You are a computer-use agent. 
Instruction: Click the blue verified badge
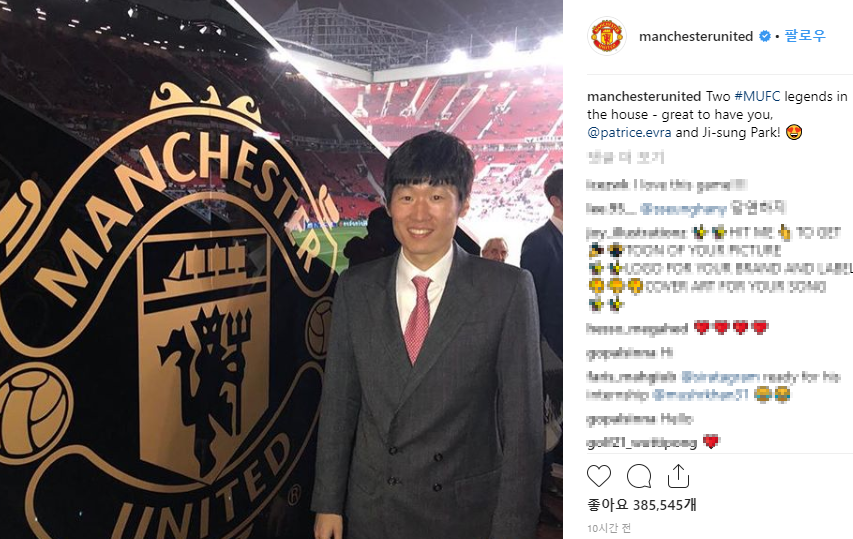click(x=764, y=36)
